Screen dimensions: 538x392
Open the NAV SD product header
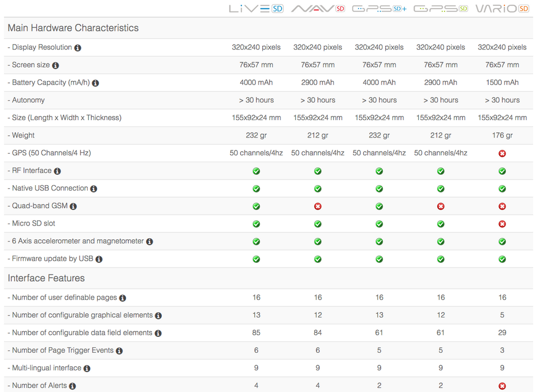tap(318, 8)
